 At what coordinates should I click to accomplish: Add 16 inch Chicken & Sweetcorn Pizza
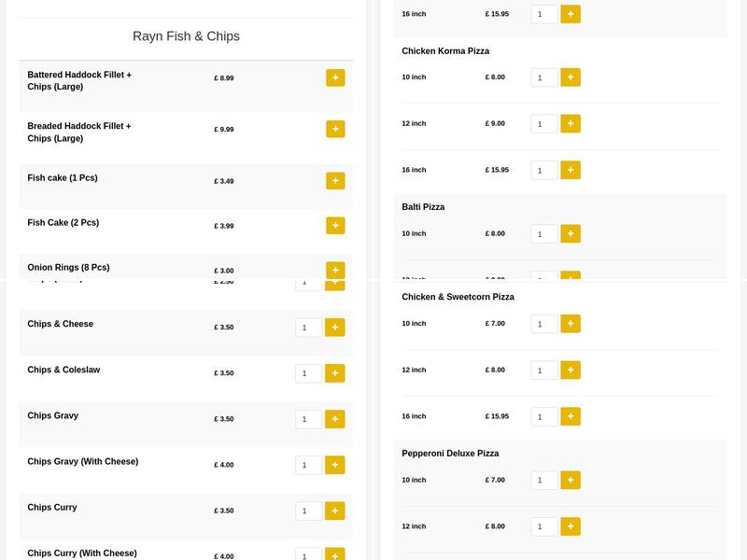(571, 417)
